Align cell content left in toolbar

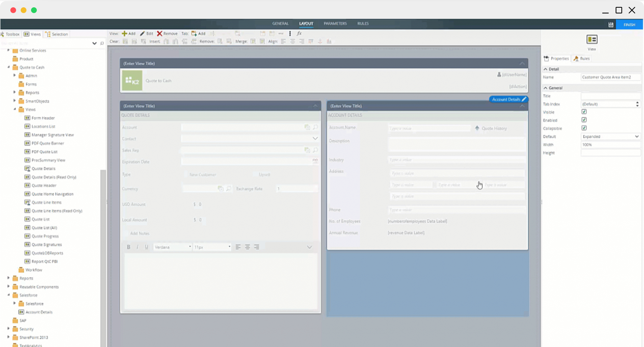(283, 41)
